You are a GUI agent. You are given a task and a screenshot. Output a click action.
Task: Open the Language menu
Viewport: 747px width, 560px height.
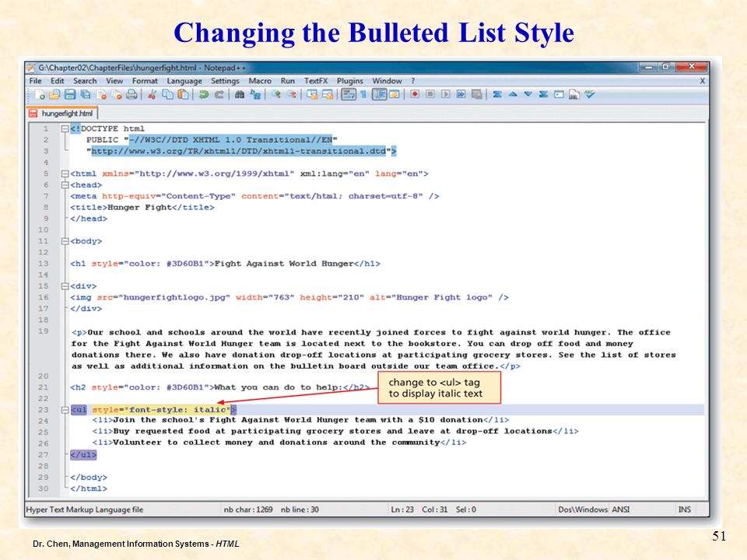pyautogui.click(x=184, y=81)
